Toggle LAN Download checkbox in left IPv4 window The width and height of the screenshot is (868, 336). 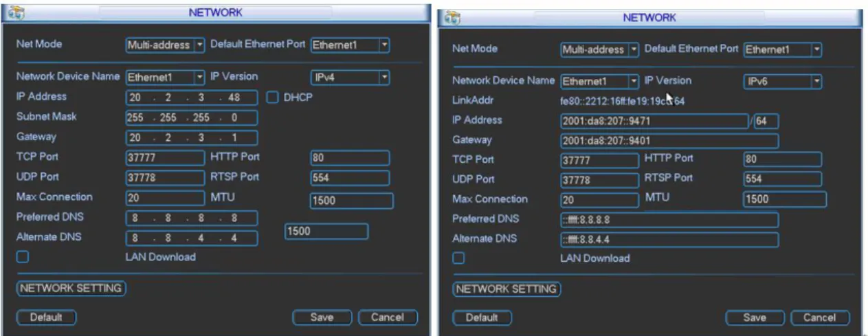(23, 257)
